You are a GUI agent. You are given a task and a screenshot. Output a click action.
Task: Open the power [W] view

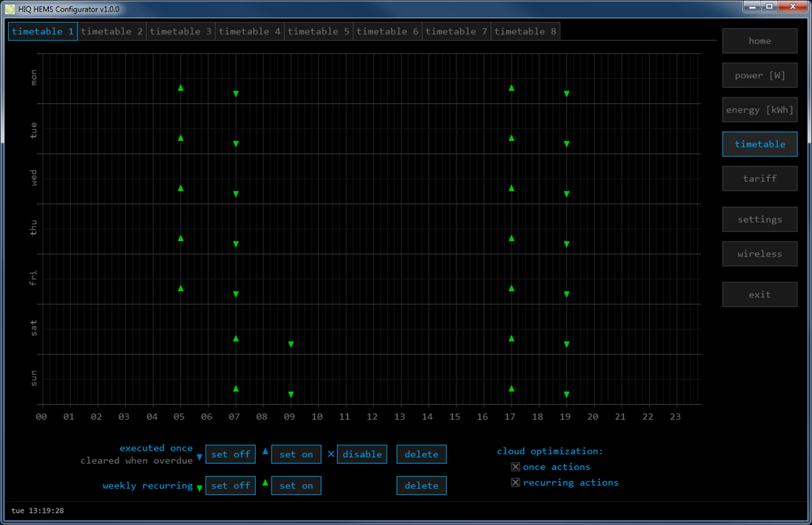pos(759,76)
